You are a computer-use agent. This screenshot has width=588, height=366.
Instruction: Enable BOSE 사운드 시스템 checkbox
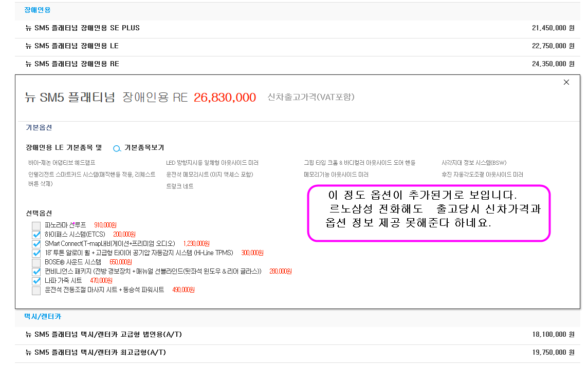(36, 262)
